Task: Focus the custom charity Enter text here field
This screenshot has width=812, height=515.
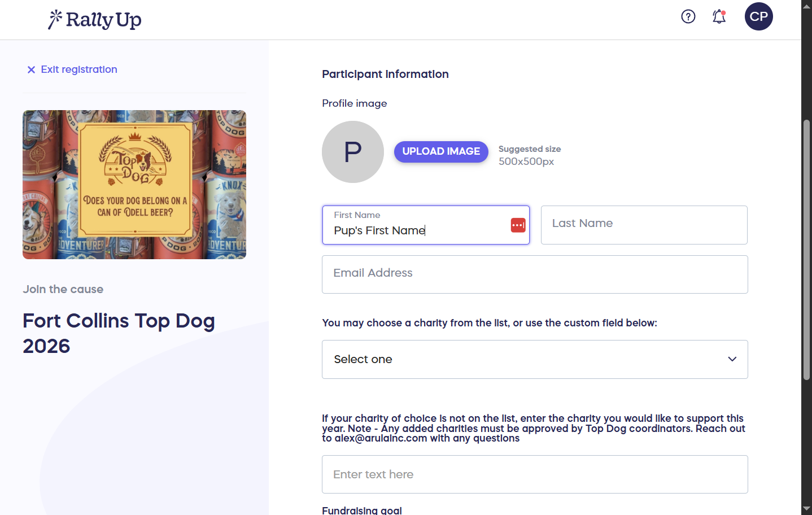Action: (x=535, y=474)
